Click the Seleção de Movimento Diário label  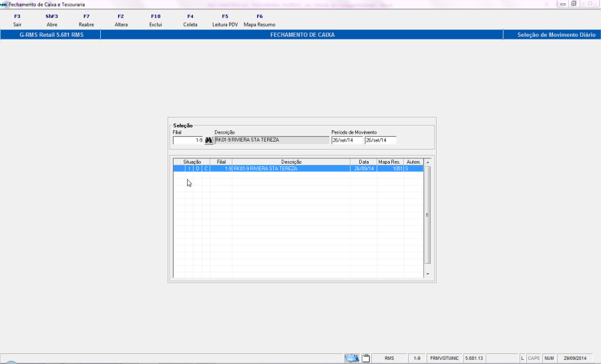(x=556, y=35)
